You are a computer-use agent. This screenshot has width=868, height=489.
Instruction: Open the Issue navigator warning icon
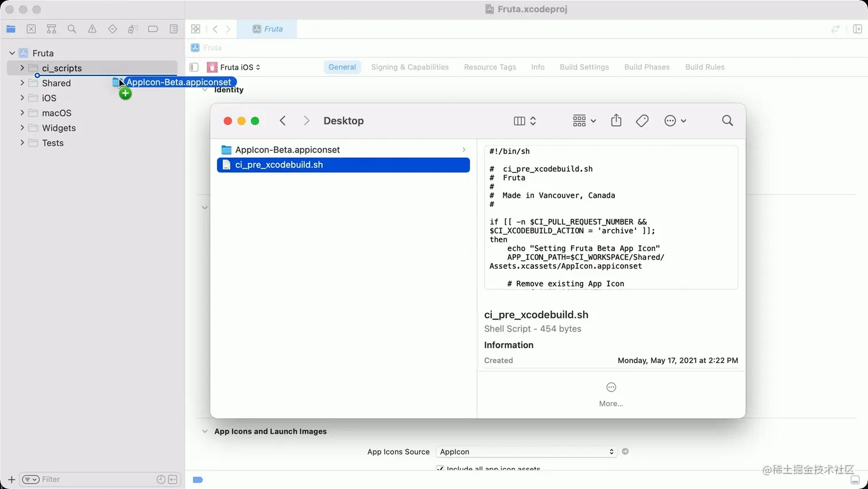[92, 29]
